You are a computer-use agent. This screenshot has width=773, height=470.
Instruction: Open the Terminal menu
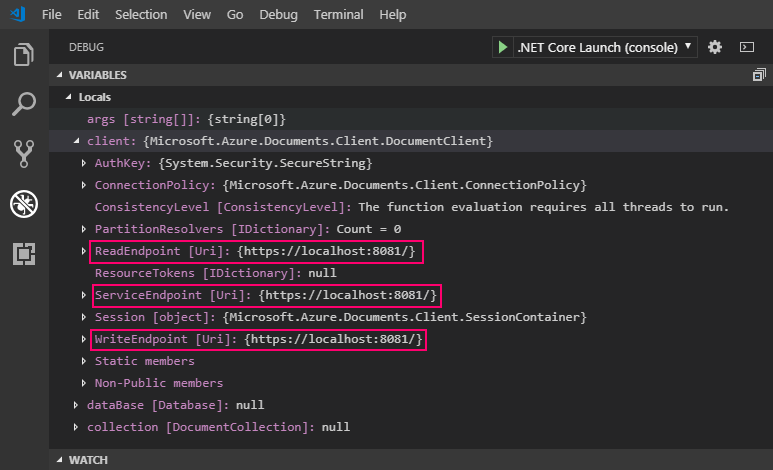pyautogui.click(x=338, y=15)
